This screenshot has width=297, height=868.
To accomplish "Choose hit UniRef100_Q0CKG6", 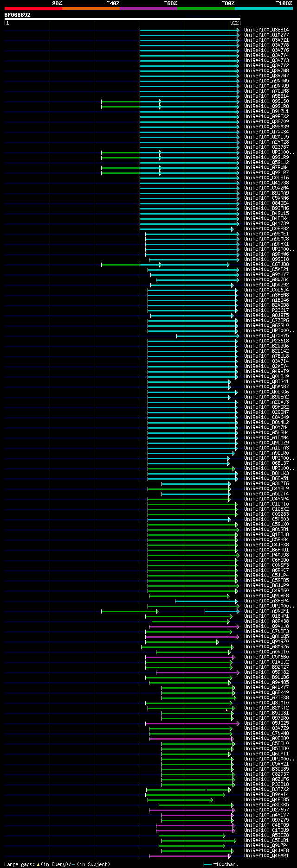I will click(x=266, y=392).
